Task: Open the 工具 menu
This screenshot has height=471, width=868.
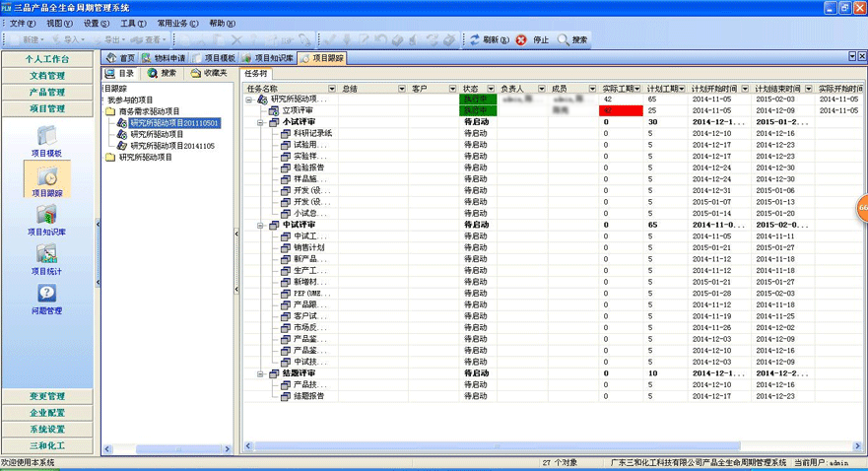Action: [x=133, y=22]
